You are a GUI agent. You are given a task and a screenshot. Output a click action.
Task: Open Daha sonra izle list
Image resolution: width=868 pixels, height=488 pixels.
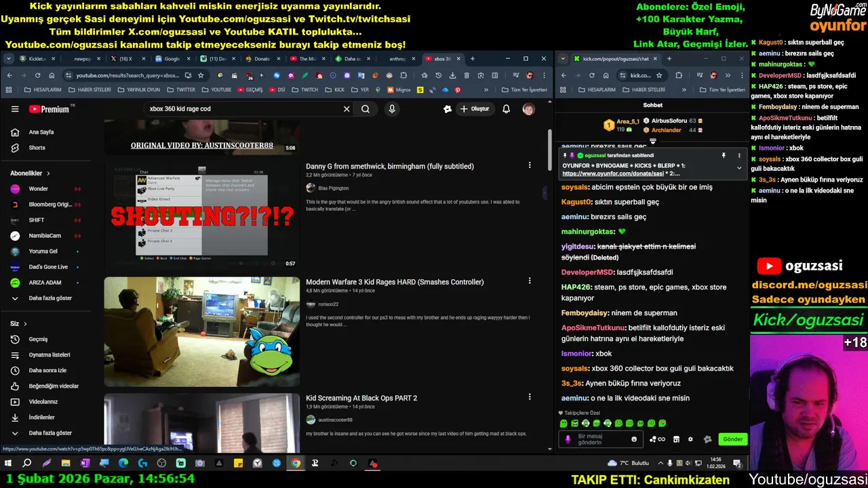point(46,371)
